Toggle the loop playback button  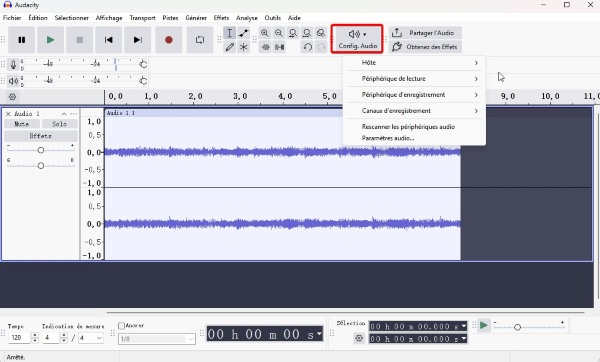coord(200,40)
